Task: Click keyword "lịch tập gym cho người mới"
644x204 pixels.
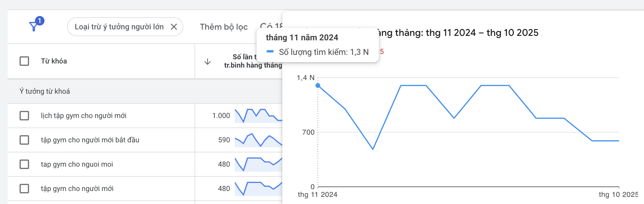Action: point(83,116)
